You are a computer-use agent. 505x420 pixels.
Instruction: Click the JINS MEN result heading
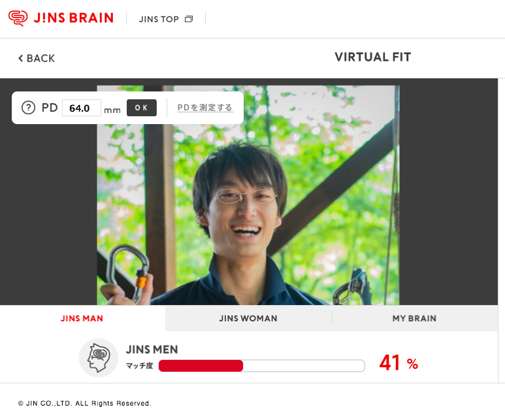[x=152, y=349]
